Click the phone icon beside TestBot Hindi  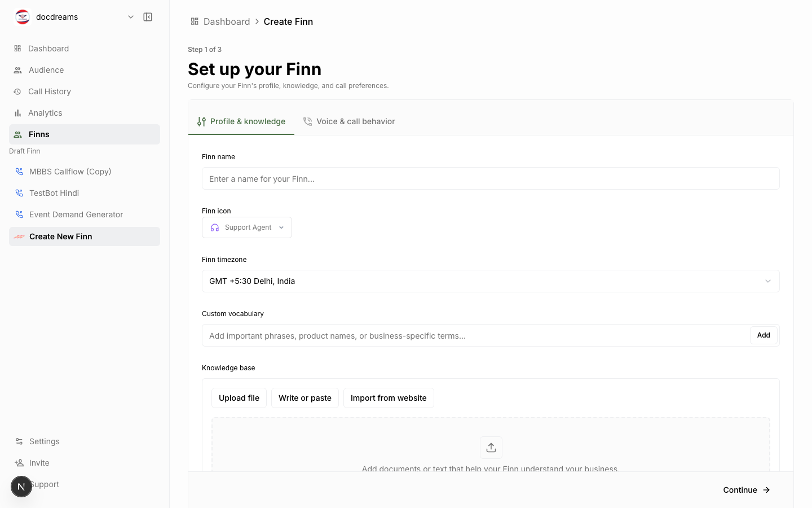click(19, 193)
